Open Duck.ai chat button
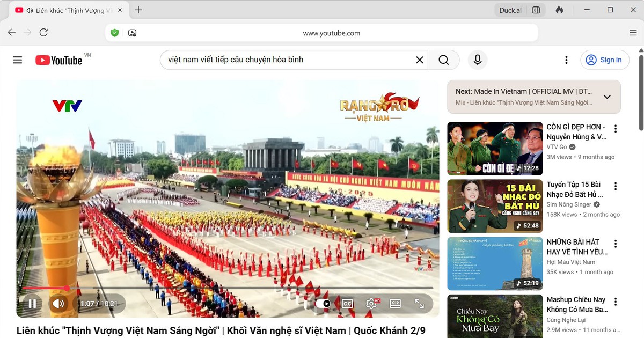The height and width of the screenshot is (338, 644). [x=510, y=10]
